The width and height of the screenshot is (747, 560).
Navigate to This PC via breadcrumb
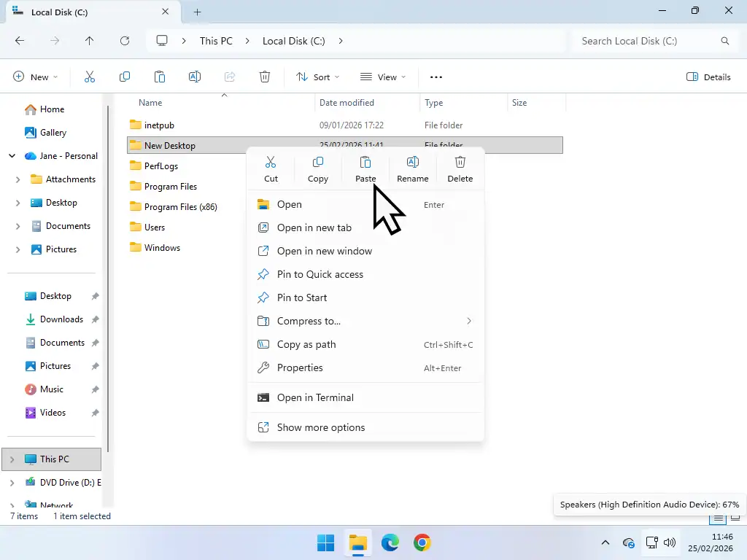216,41
